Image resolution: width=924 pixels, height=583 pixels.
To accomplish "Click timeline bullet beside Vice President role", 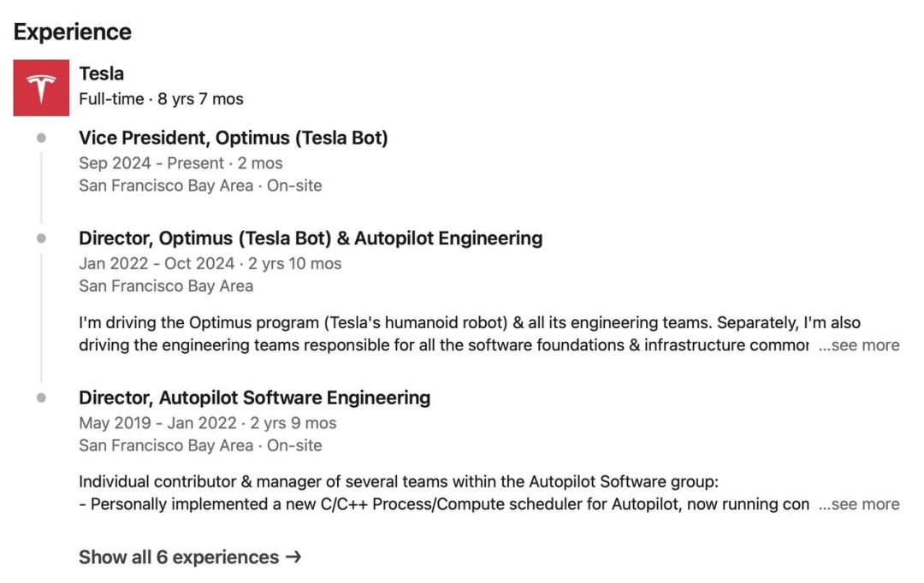I will pyautogui.click(x=41, y=138).
